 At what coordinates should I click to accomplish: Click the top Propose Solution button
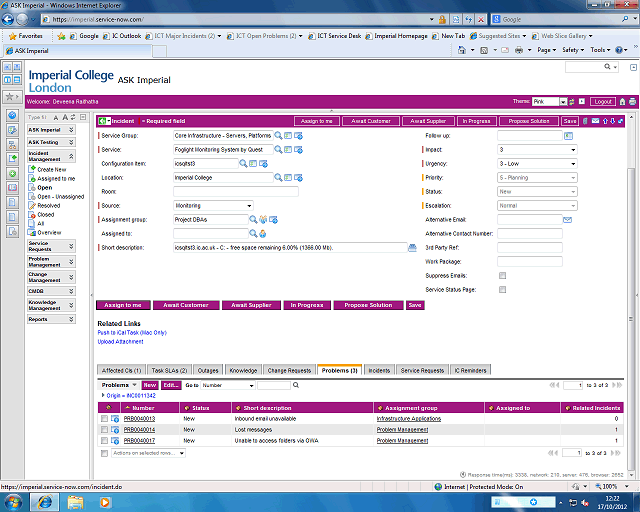526,120
